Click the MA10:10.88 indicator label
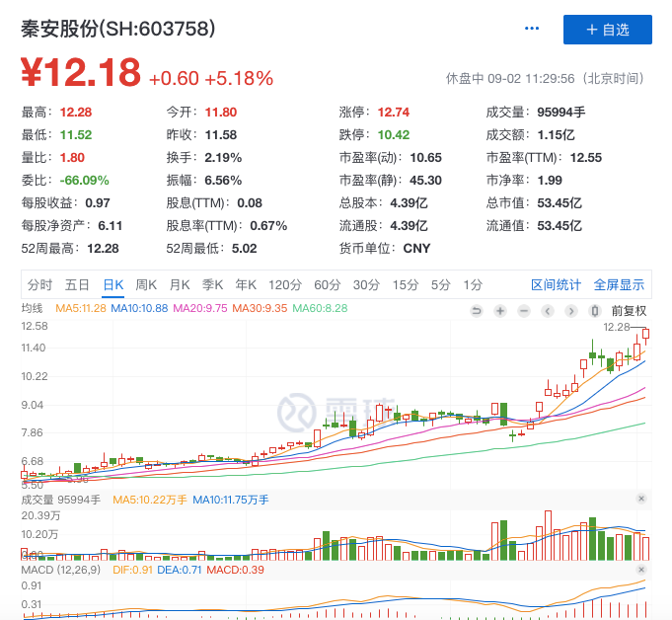This screenshot has width=672, height=620. click(x=139, y=308)
